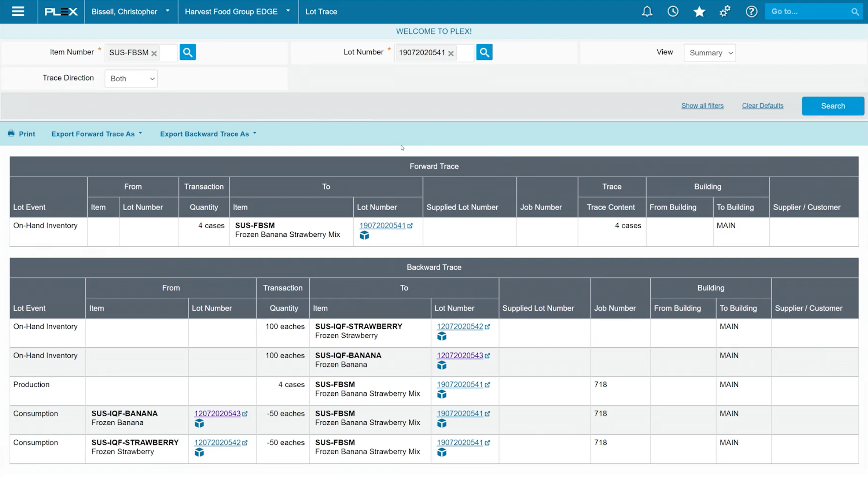Click the Clear Defaults link
This screenshot has width=868, height=488.
762,106
